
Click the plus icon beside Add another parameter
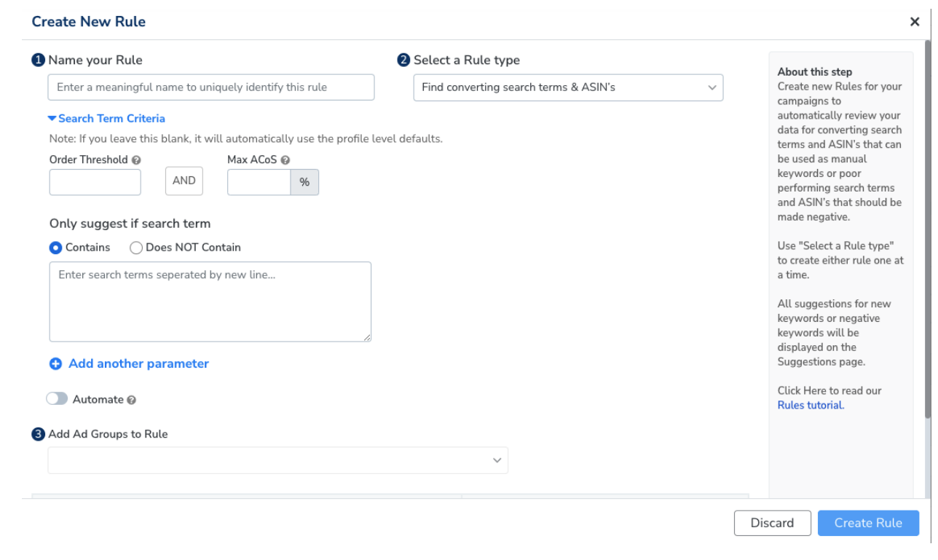click(x=55, y=363)
